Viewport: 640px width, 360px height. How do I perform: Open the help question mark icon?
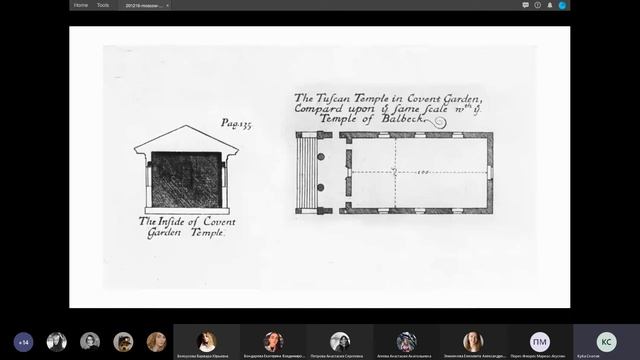[x=538, y=5]
